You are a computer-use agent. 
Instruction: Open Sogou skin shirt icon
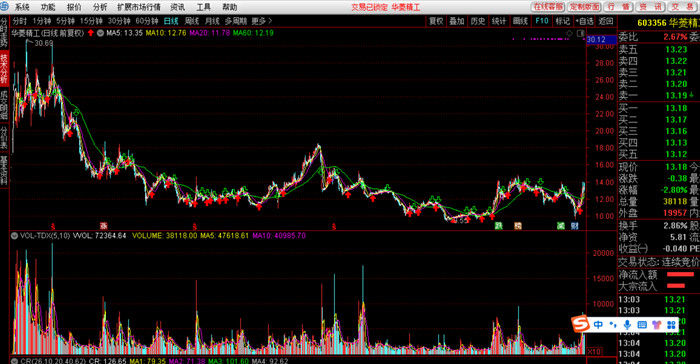coord(656,325)
